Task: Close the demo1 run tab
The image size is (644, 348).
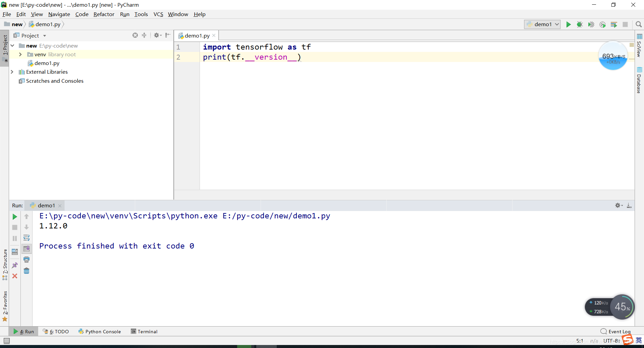Action: tap(60, 206)
